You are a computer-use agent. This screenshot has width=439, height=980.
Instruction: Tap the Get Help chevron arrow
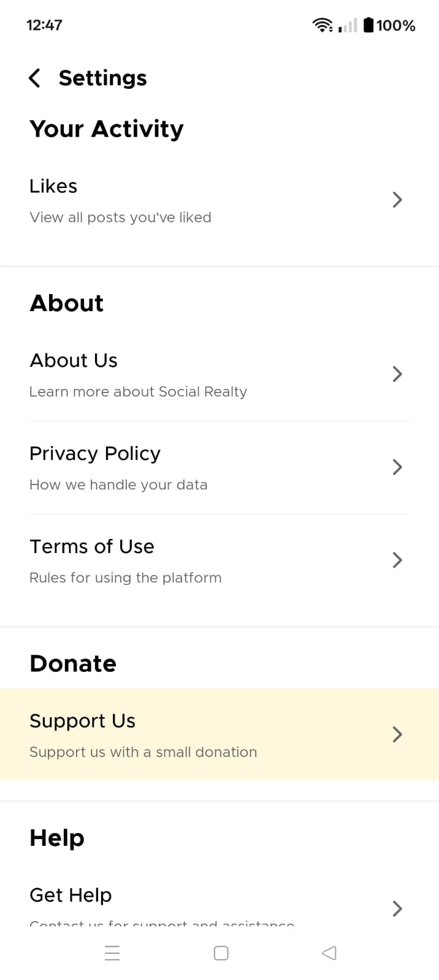pyautogui.click(x=397, y=908)
